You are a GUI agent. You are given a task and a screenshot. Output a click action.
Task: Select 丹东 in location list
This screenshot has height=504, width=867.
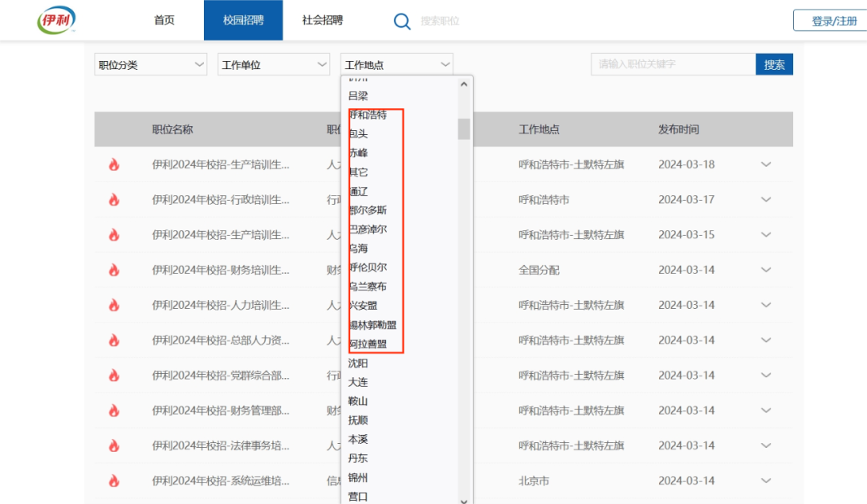(x=358, y=459)
